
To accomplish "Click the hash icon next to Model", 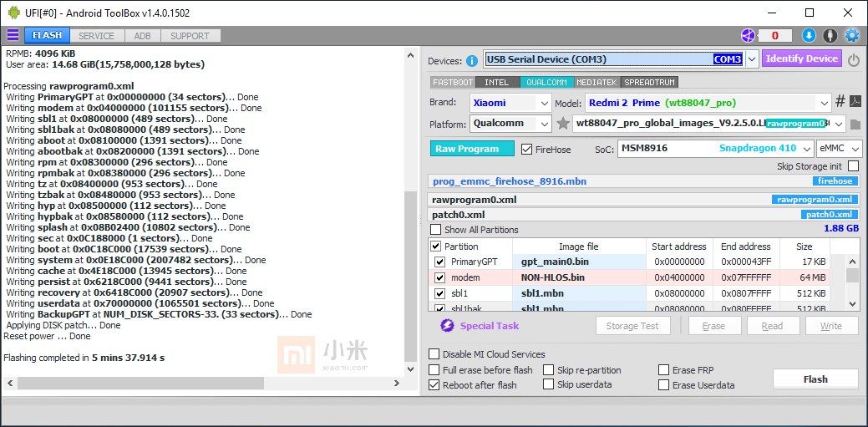I will pyautogui.click(x=840, y=101).
